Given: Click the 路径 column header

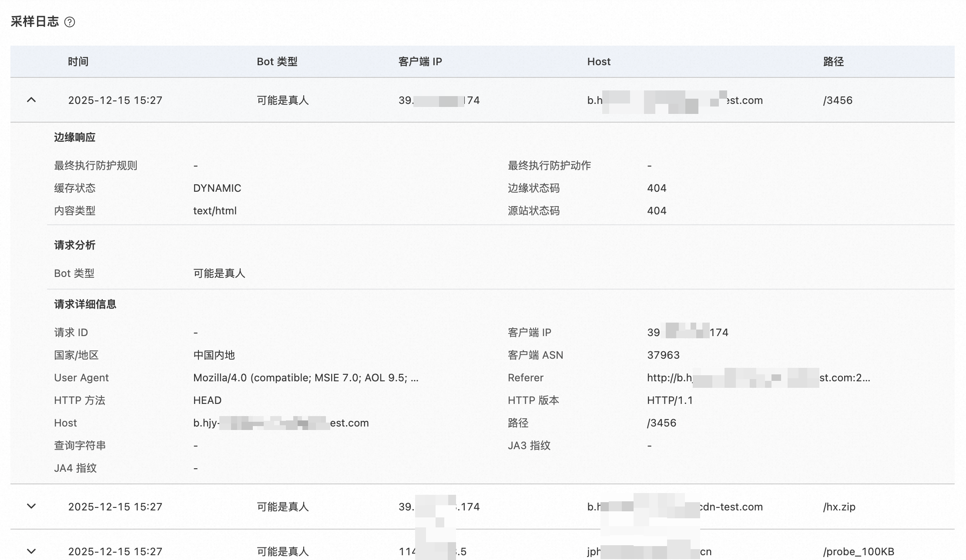Looking at the screenshot, I should [x=833, y=62].
